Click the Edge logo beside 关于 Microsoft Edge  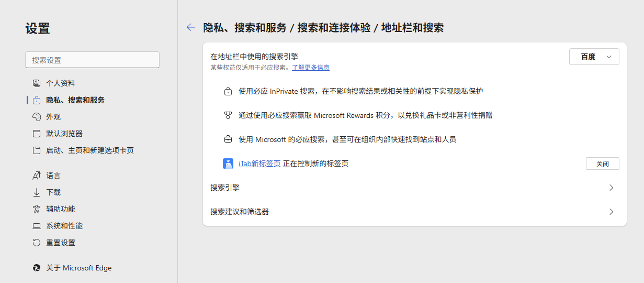click(37, 268)
